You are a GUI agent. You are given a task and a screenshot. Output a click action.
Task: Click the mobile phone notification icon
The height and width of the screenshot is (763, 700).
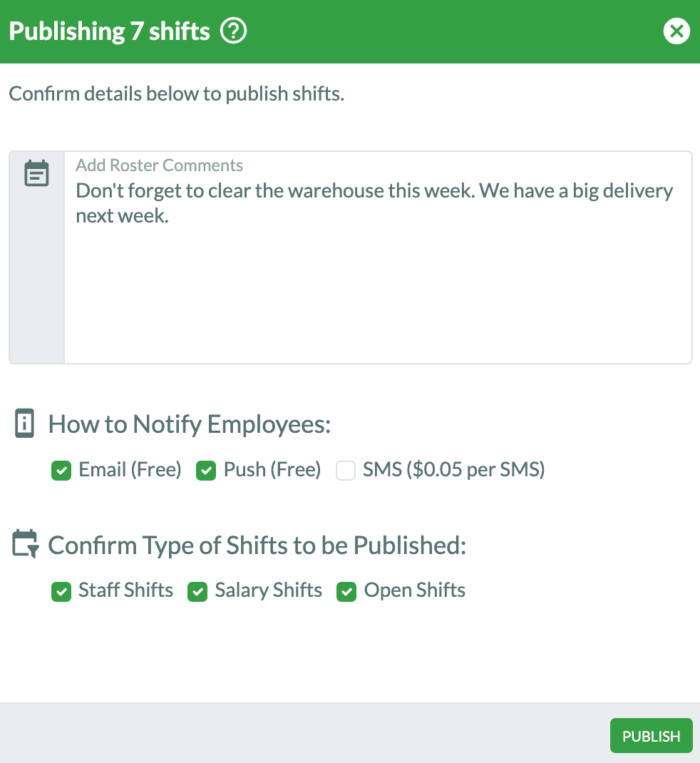24,423
